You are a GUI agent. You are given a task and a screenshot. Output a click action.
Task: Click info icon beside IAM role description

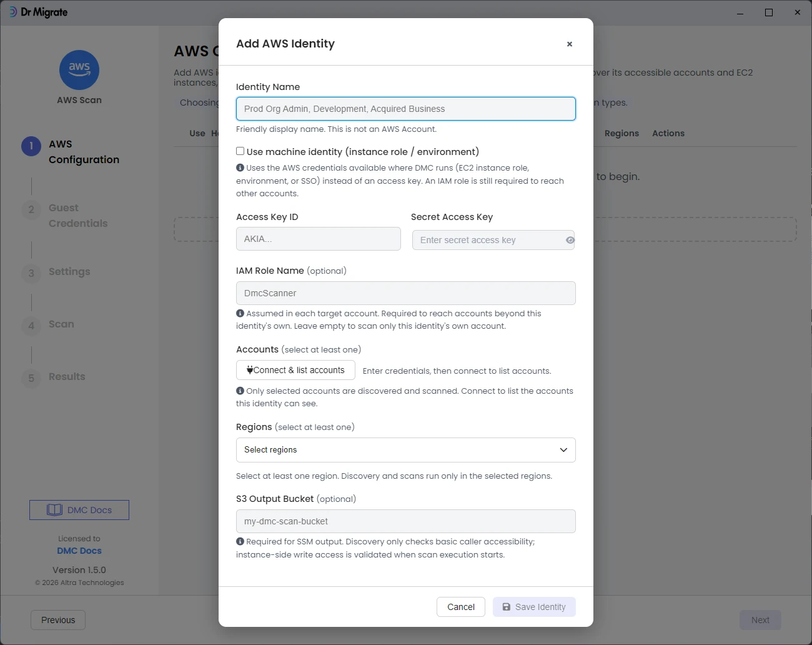240,313
